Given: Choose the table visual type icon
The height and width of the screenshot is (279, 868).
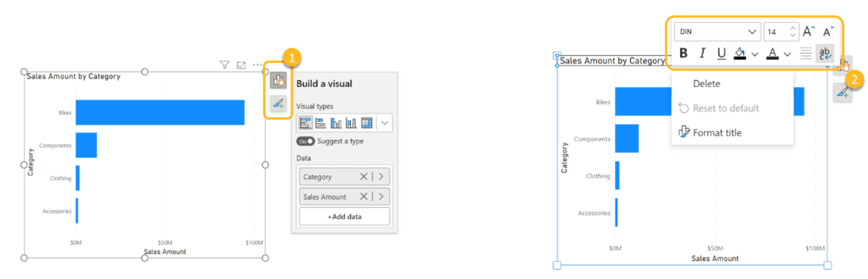Looking at the screenshot, I should (367, 123).
